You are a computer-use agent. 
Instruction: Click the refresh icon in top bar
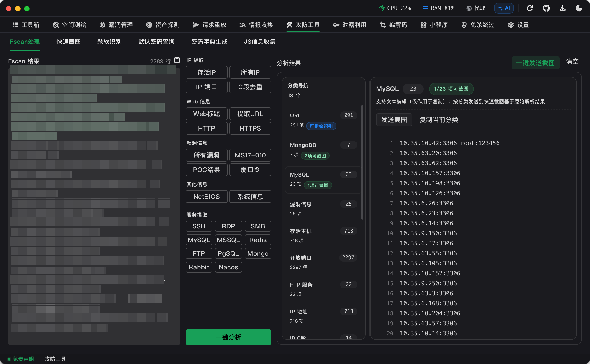[x=530, y=8]
